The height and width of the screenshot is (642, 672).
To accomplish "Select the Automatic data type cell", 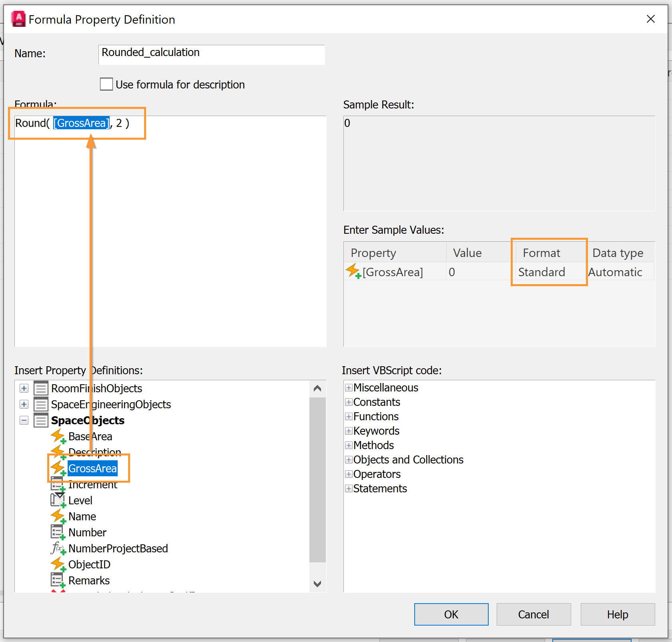I will pos(620,272).
